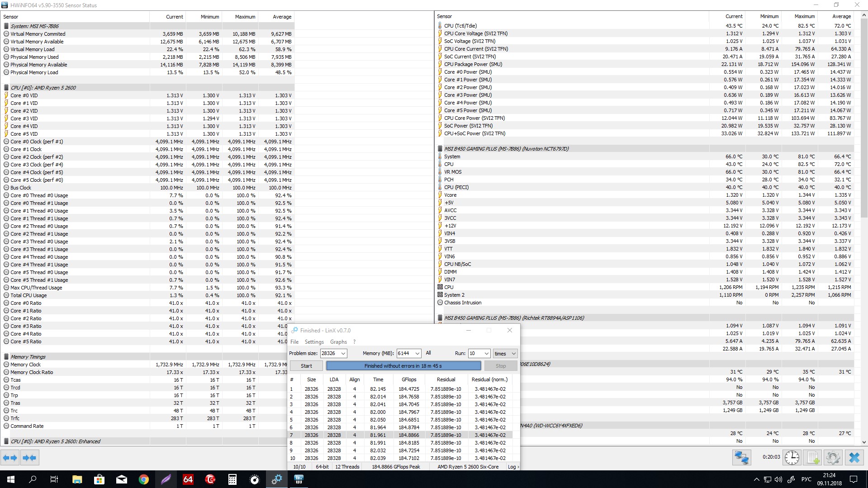Open the volume control in system tray
This screenshot has height=488, width=868.
click(778, 479)
